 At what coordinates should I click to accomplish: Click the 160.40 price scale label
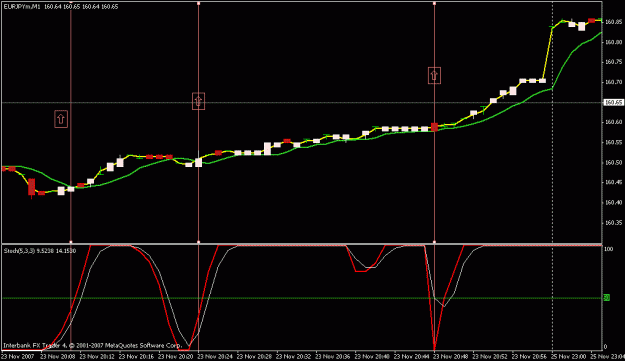click(x=613, y=203)
